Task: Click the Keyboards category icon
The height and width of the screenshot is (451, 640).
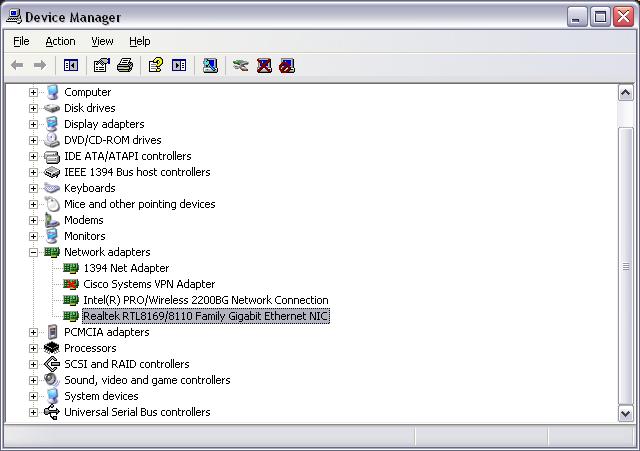Action: (52, 188)
